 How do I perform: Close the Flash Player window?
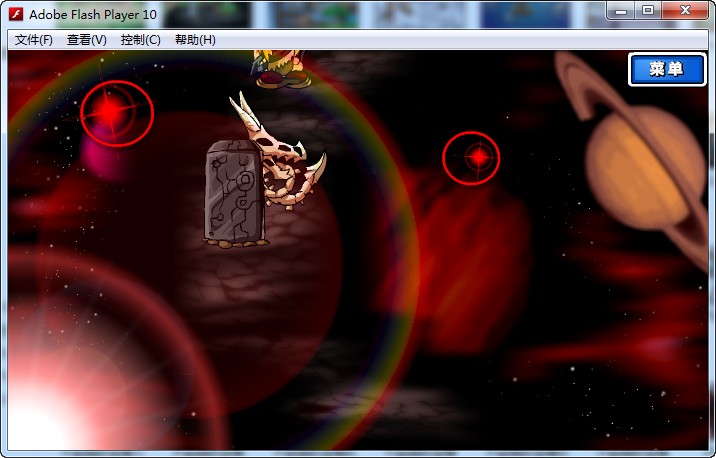click(684, 11)
